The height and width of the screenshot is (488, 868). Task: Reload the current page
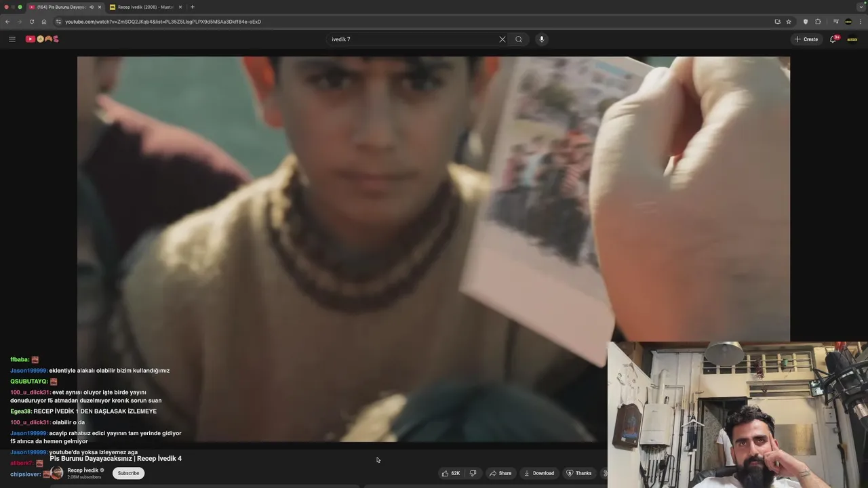(x=31, y=22)
